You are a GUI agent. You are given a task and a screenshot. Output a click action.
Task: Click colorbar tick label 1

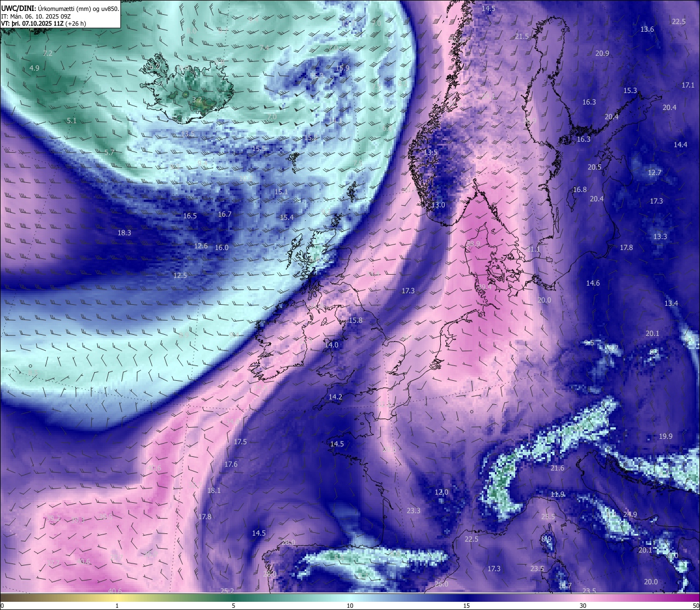[117, 606]
